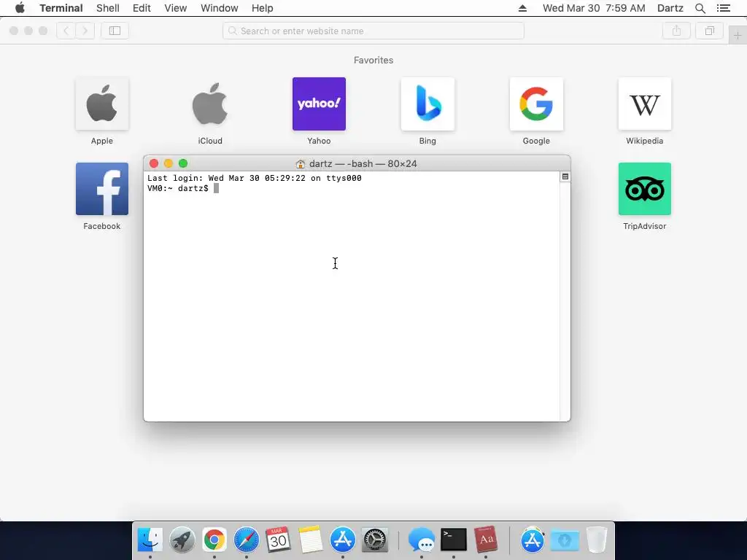Zoom the Terminal window with green button
Viewport: 747px width, 560px height.
(x=183, y=163)
